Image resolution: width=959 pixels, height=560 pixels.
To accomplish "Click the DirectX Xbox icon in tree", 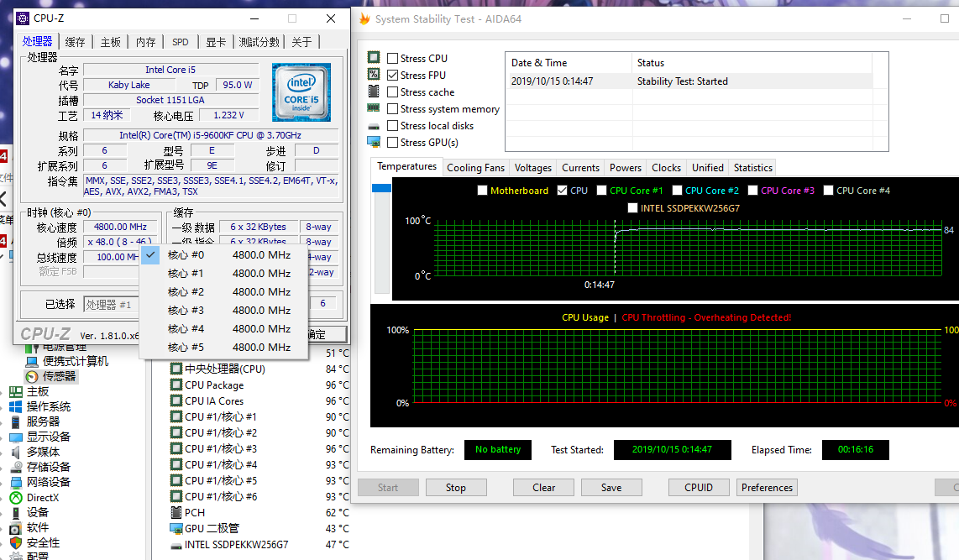I will click(x=16, y=498).
